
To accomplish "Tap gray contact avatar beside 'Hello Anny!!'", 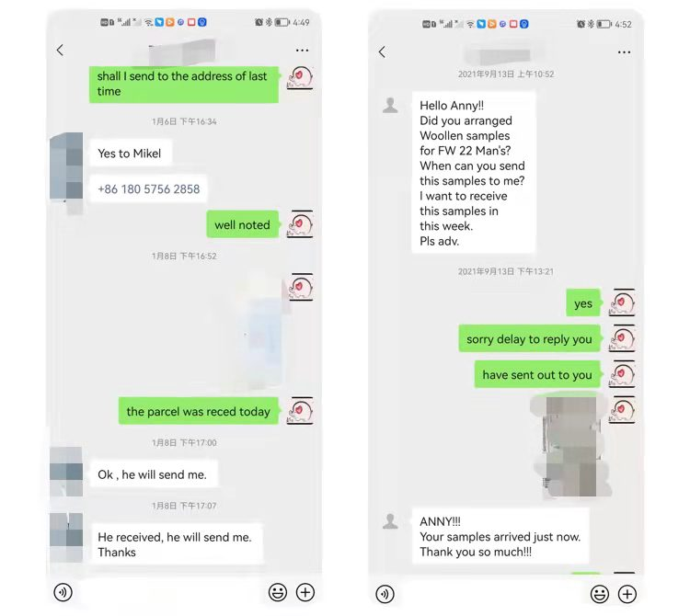I will pos(390,106).
